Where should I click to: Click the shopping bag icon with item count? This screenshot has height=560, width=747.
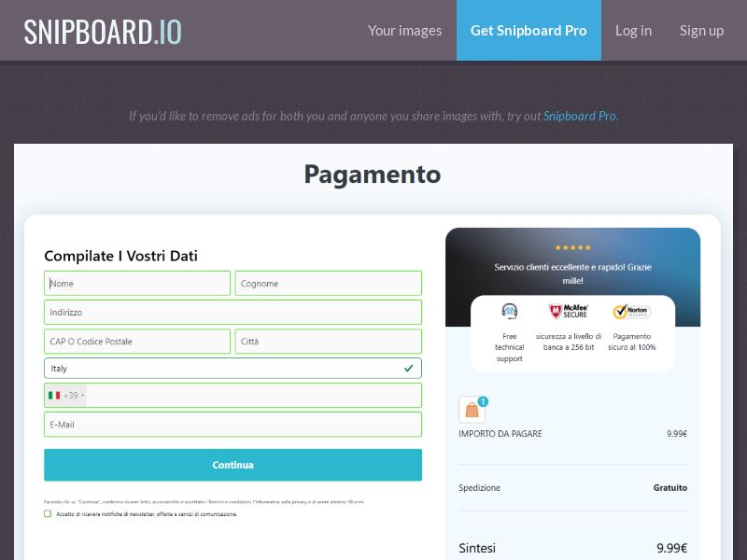click(x=472, y=408)
